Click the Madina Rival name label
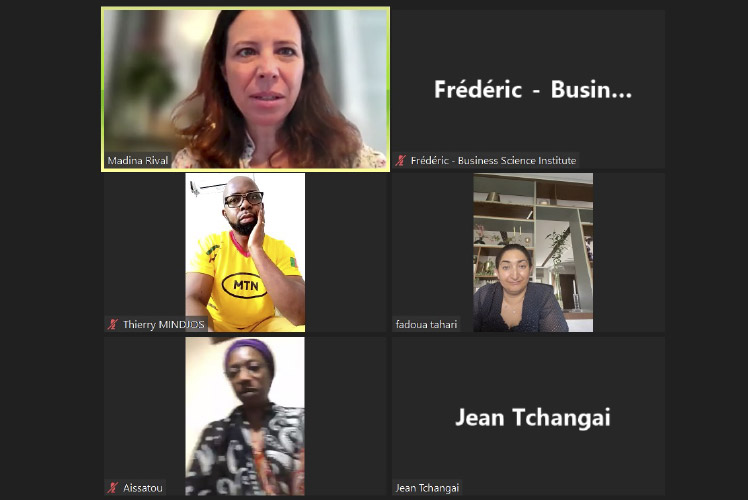The height and width of the screenshot is (500, 748). pyautogui.click(x=138, y=160)
